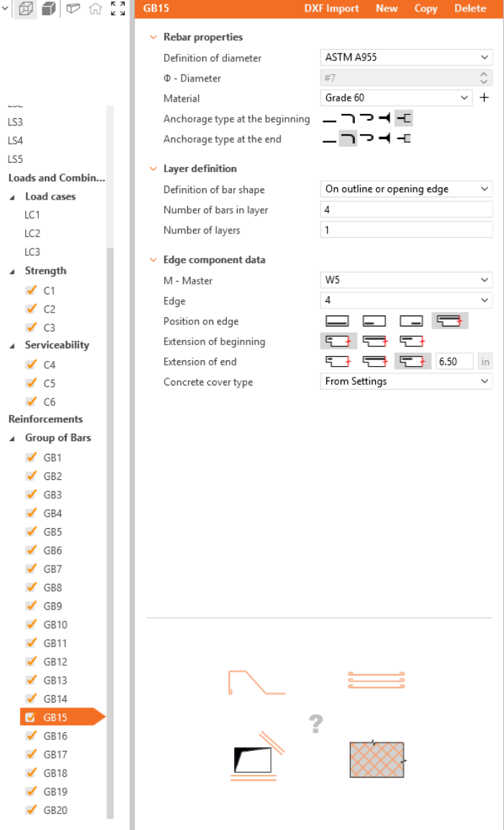Choose straight bar anchorage at the beginning
The width and height of the screenshot is (504, 830).
[329, 119]
